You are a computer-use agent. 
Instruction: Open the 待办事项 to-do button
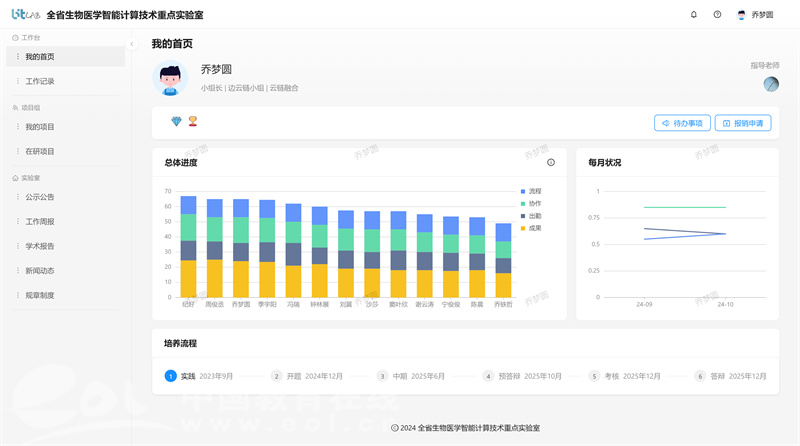[682, 123]
